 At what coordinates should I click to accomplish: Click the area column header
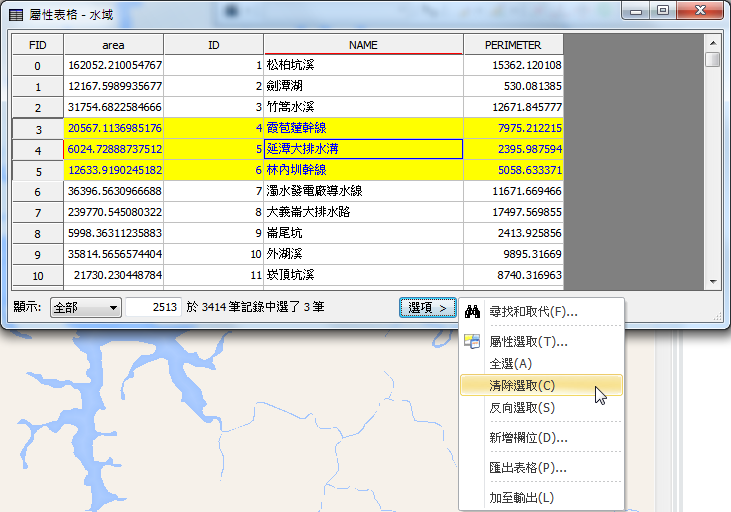coord(113,45)
